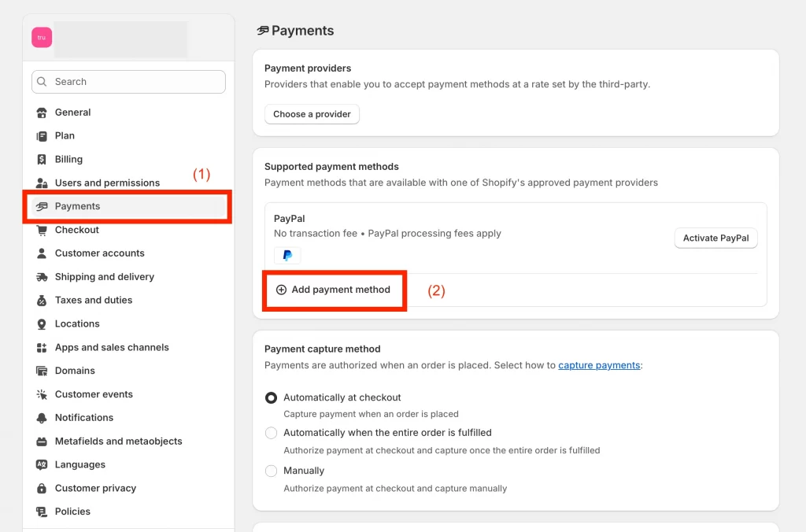Click the Notifications bell icon

(x=42, y=418)
